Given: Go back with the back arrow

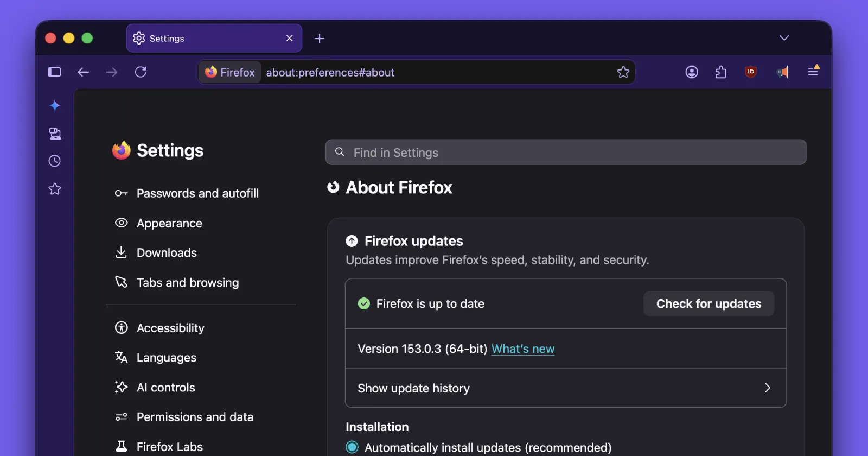Looking at the screenshot, I should coord(83,72).
